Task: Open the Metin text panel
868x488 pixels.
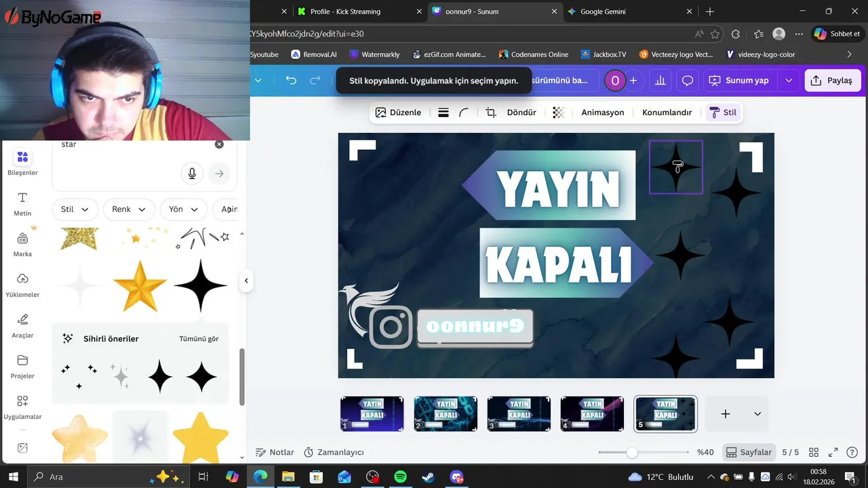Action: click(x=22, y=203)
